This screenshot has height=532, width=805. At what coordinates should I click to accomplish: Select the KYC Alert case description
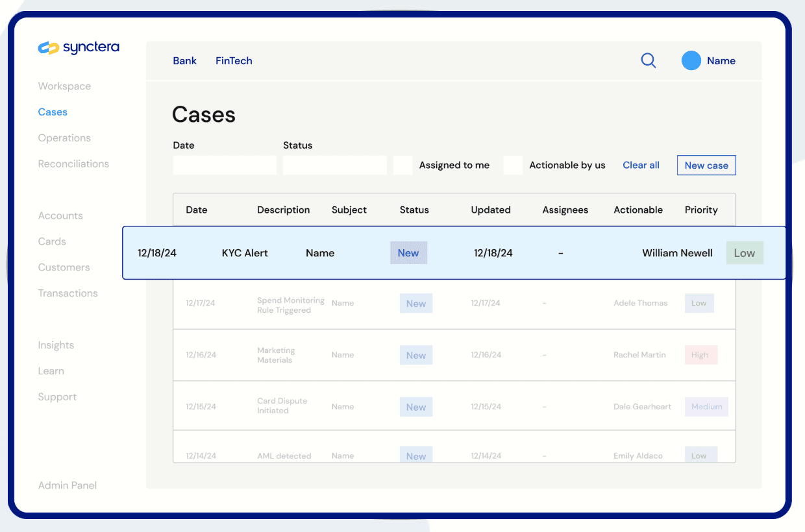(x=245, y=253)
